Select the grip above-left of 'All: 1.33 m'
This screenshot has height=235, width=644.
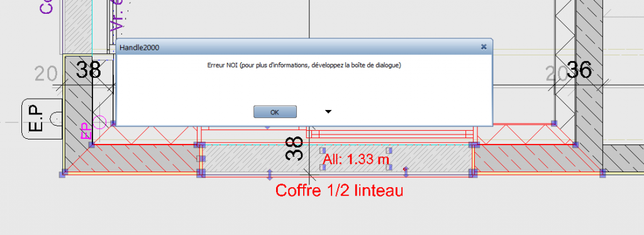tap(323, 151)
